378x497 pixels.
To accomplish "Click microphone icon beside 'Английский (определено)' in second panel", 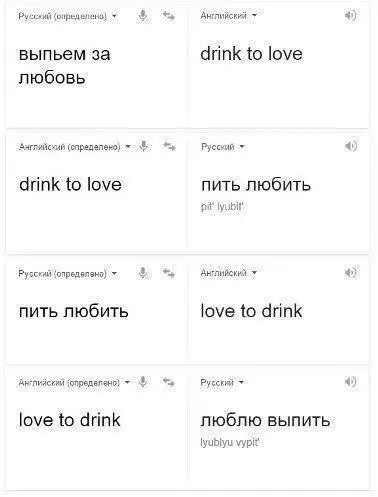I will [x=144, y=146].
